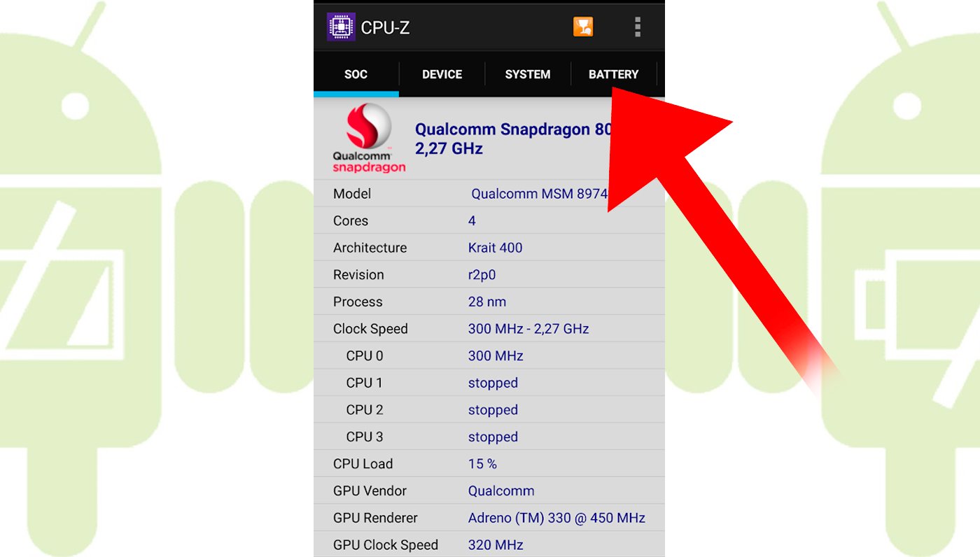Click the "GPU Renderer" label
Screen dimensions: 980x557
coord(375,518)
